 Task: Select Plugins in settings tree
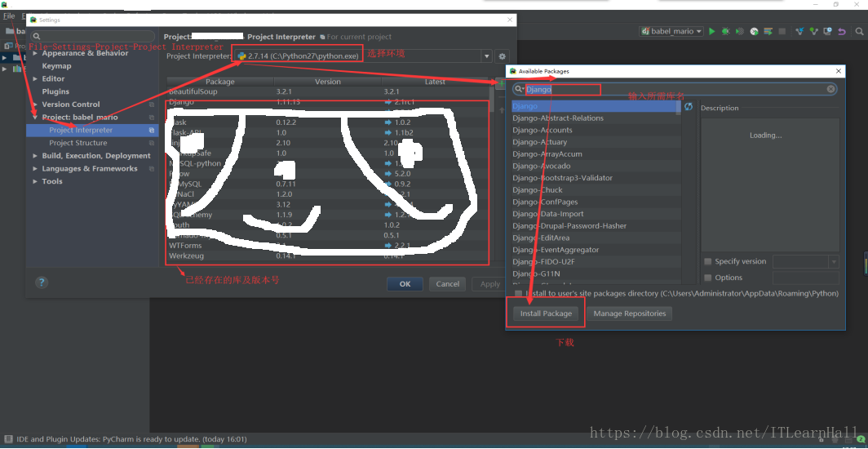[55, 91]
